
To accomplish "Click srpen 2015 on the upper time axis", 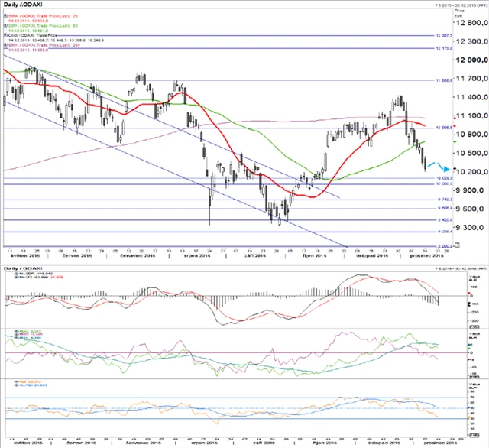I will (x=197, y=255).
